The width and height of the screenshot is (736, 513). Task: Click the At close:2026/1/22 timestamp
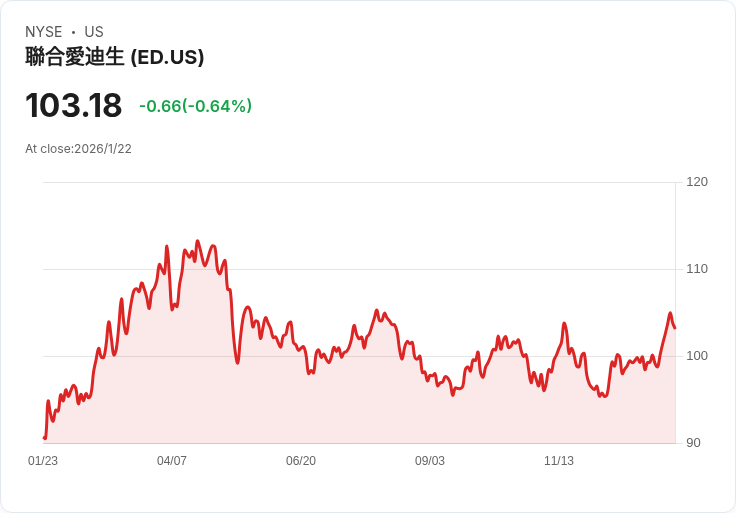(x=78, y=149)
